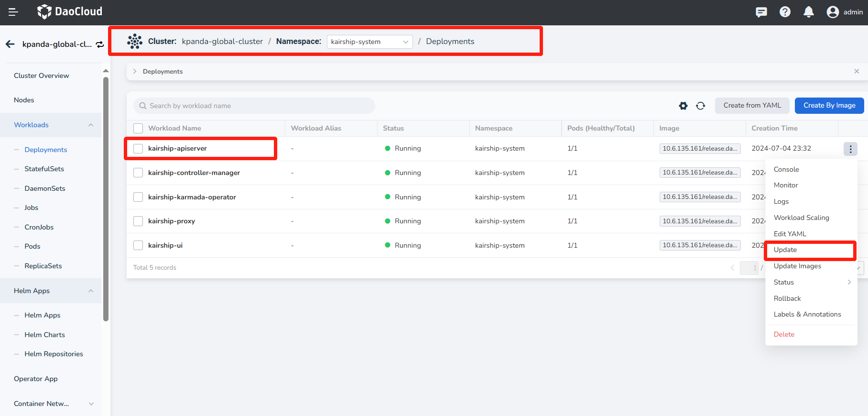Expand the Container Network sidebar section

91,404
